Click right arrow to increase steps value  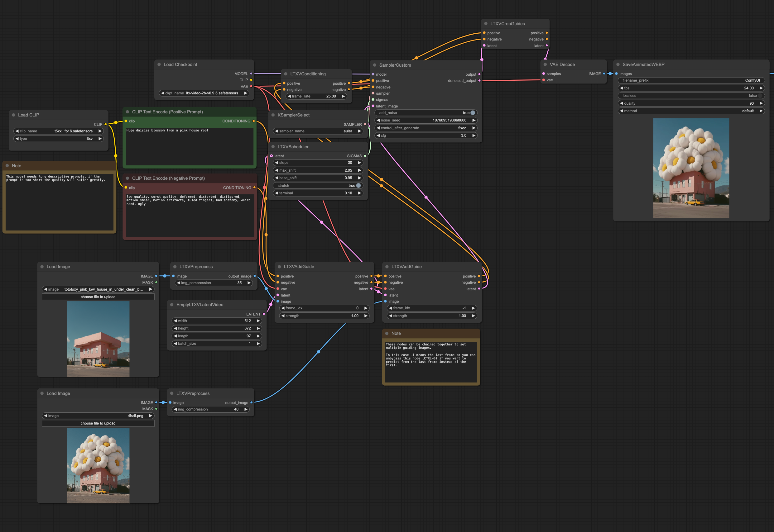[x=360, y=163]
